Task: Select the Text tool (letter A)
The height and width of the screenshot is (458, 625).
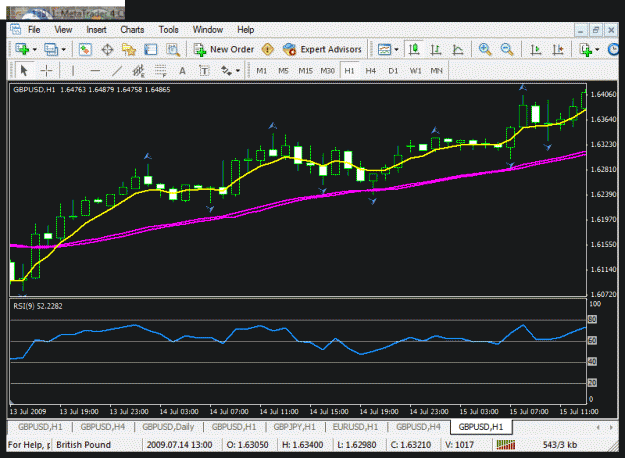Action: 182,71
